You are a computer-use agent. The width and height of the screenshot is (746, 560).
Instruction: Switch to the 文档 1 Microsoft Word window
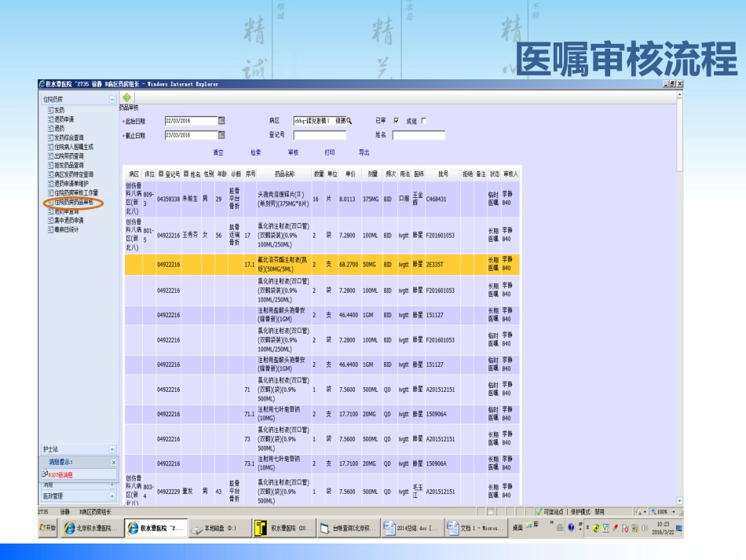click(476, 528)
